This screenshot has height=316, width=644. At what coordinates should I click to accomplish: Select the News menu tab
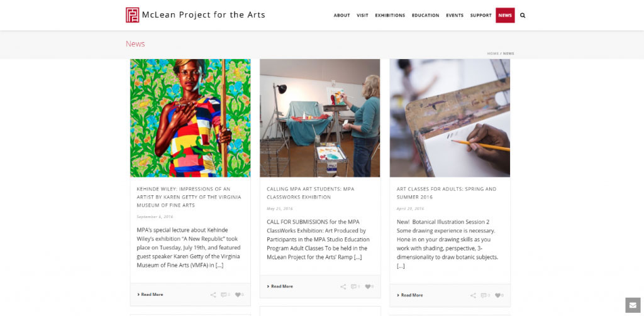505,15
